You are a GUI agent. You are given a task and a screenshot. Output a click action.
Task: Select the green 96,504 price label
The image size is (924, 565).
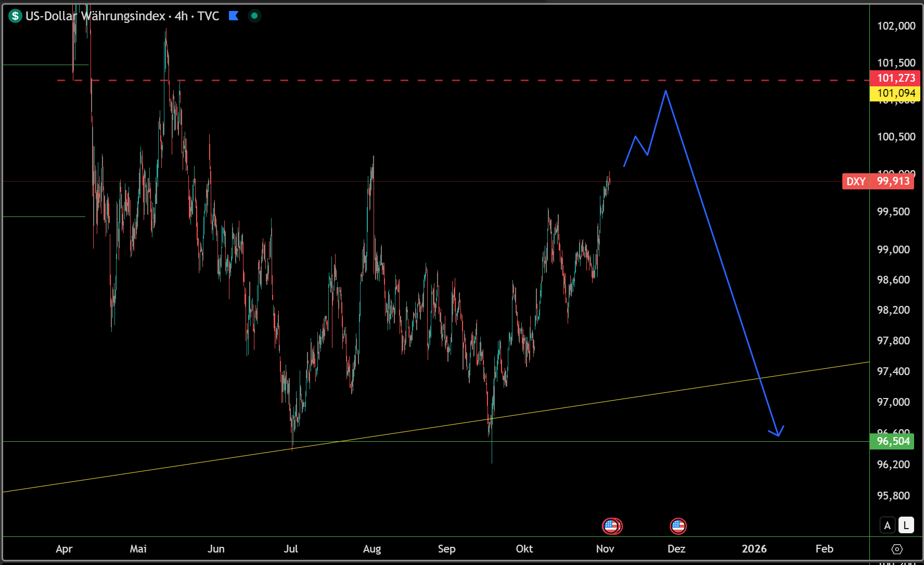click(x=895, y=441)
